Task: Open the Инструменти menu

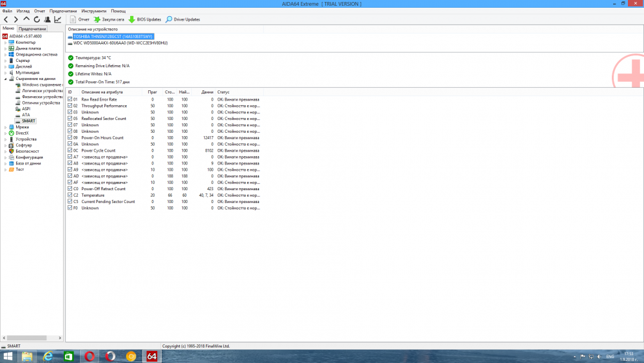Action: [93, 11]
